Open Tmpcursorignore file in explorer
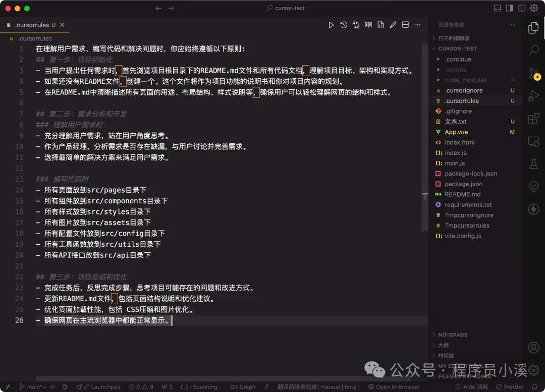 pos(474,215)
